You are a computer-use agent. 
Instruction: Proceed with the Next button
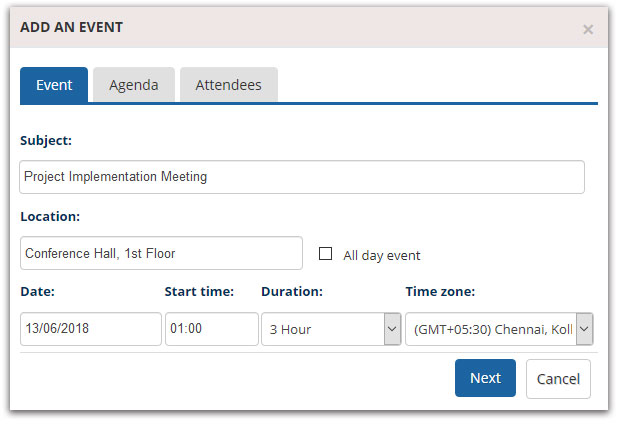[x=485, y=378]
